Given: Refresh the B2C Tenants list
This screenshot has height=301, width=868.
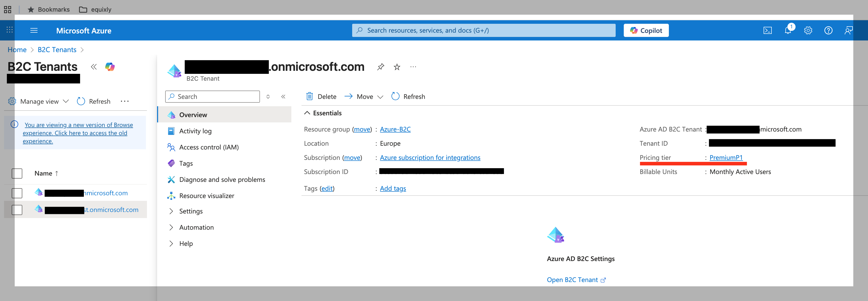Looking at the screenshot, I should (93, 101).
